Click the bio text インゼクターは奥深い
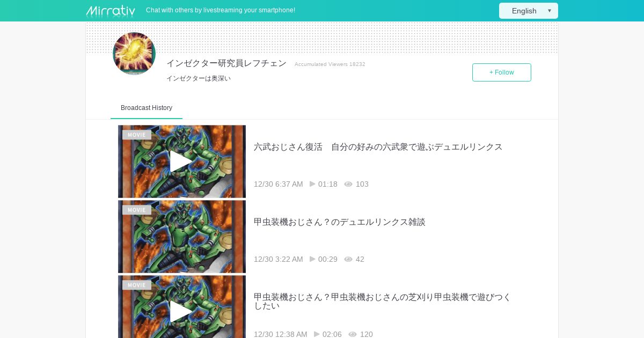 [x=199, y=78]
